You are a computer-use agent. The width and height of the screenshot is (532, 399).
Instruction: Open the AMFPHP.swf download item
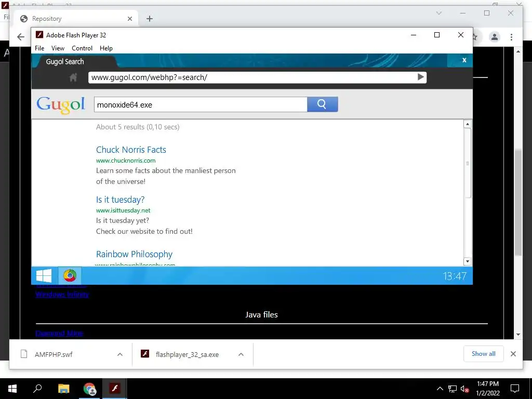54,354
